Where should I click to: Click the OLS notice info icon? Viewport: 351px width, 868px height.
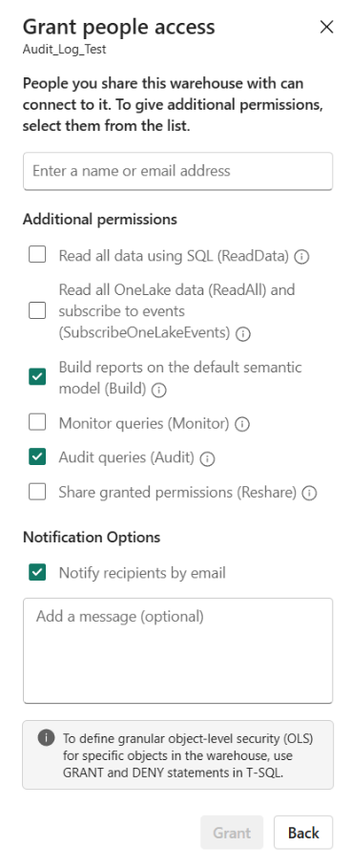click(x=47, y=738)
